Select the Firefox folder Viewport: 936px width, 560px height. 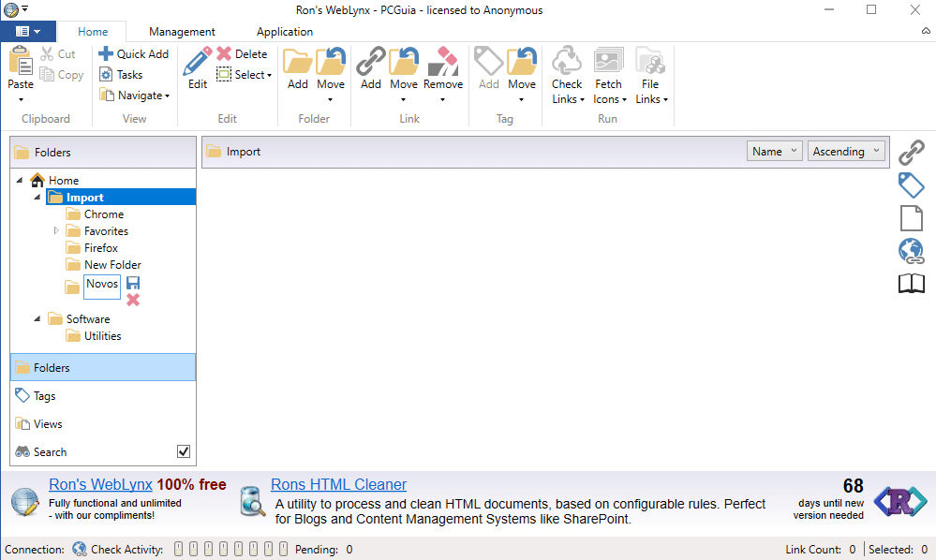pos(101,247)
